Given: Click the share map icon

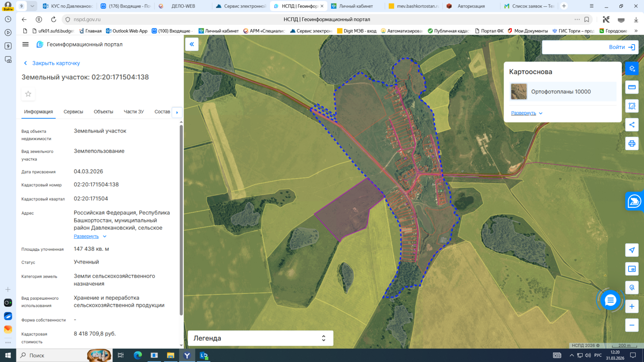Looking at the screenshot, I should (632, 125).
